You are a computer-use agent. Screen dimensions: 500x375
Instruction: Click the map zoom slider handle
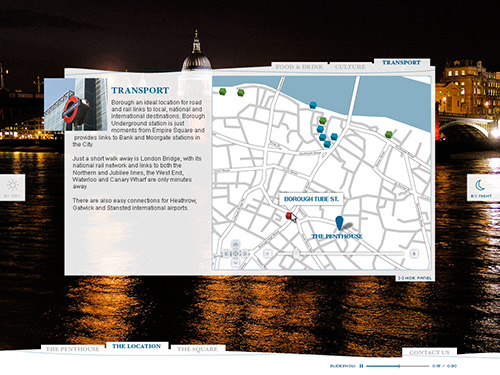point(296,254)
